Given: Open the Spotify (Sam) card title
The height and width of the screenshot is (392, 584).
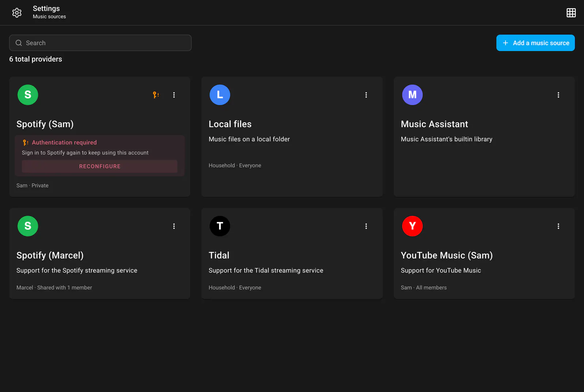Looking at the screenshot, I should pos(45,124).
